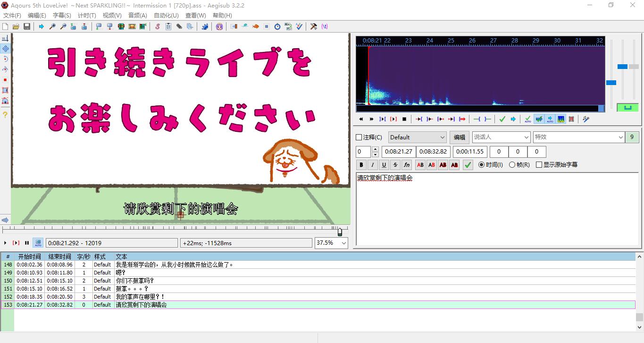The height and width of the screenshot is (343, 644).
Task: Toggle karaoke mode microphone icon
Action: coord(586,119)
